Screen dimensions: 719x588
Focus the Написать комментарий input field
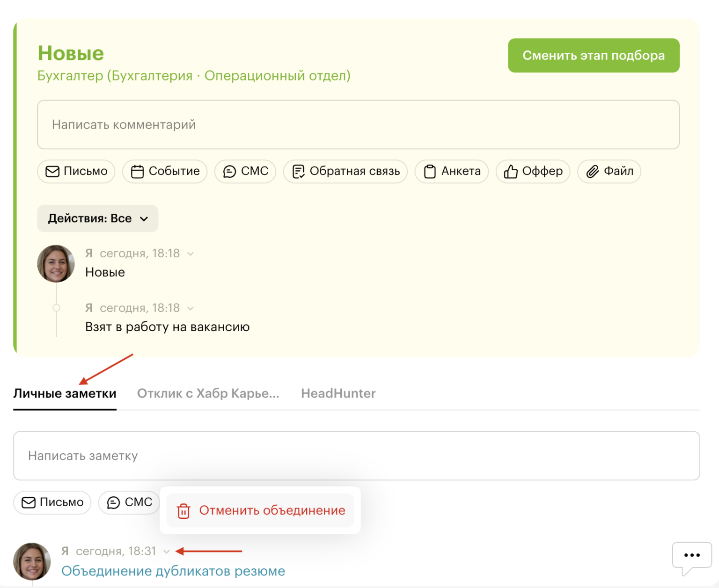click(358, 125)
